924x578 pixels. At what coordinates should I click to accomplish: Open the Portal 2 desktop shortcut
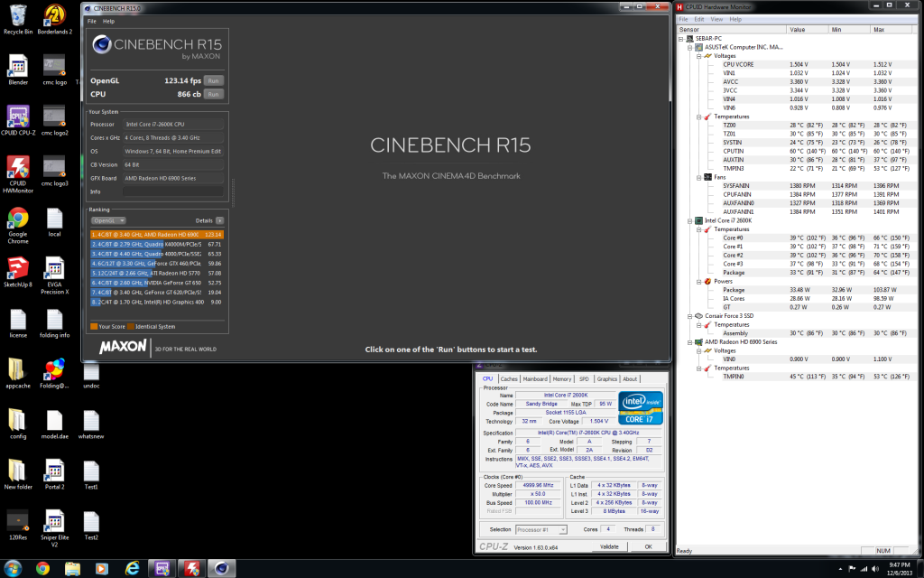55,475
